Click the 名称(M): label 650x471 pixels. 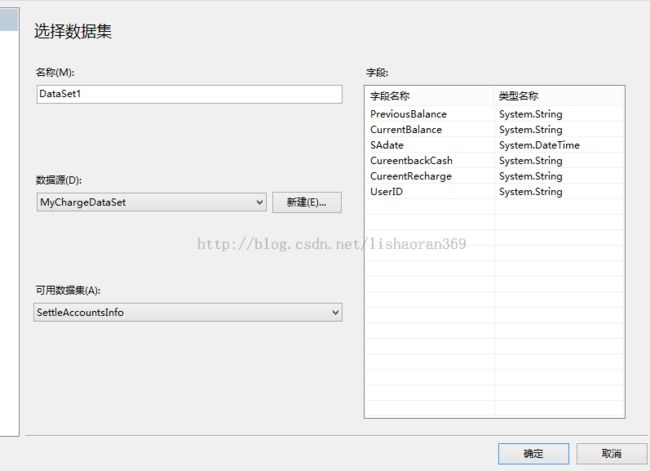pos(55,72)
